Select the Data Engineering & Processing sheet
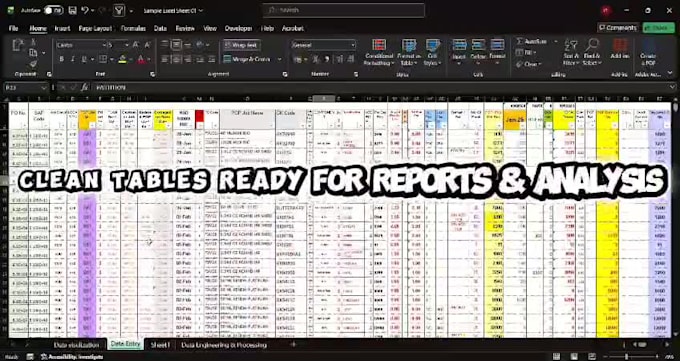680x361 pixels. click(224, 345)
